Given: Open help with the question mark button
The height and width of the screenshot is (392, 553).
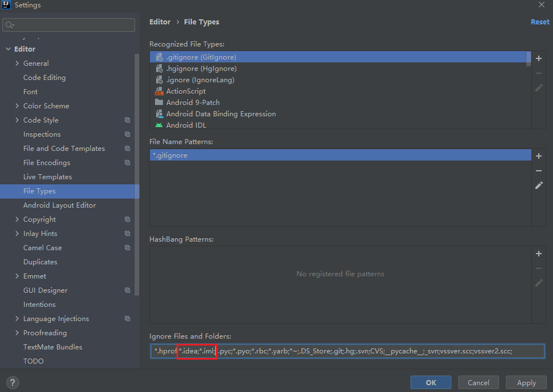Looking at the screenshot, I should [12, 382].
